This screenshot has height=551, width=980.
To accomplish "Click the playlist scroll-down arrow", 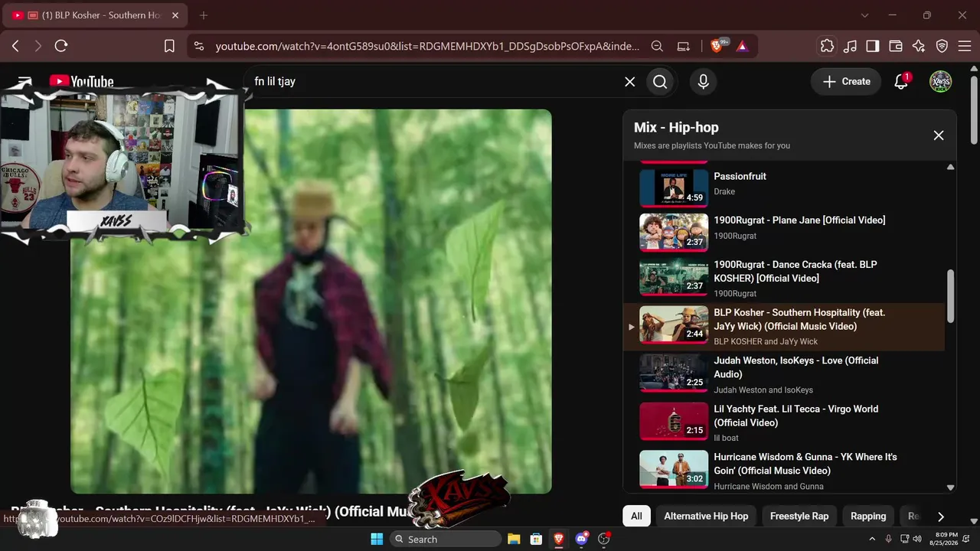I will (x=951, y=487).
